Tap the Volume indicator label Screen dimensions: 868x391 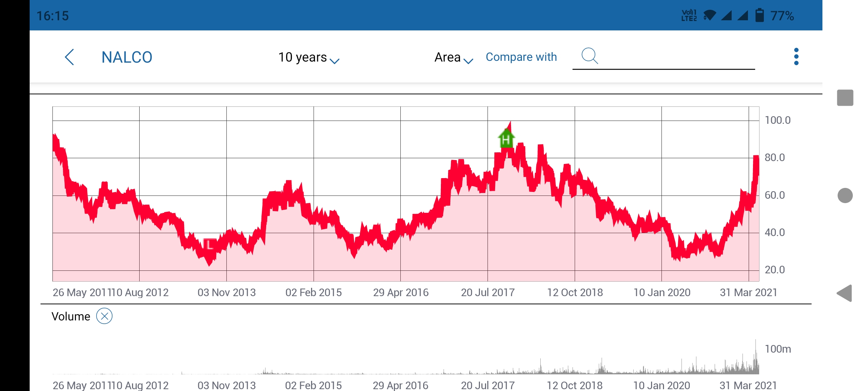(x=71, y=316)
